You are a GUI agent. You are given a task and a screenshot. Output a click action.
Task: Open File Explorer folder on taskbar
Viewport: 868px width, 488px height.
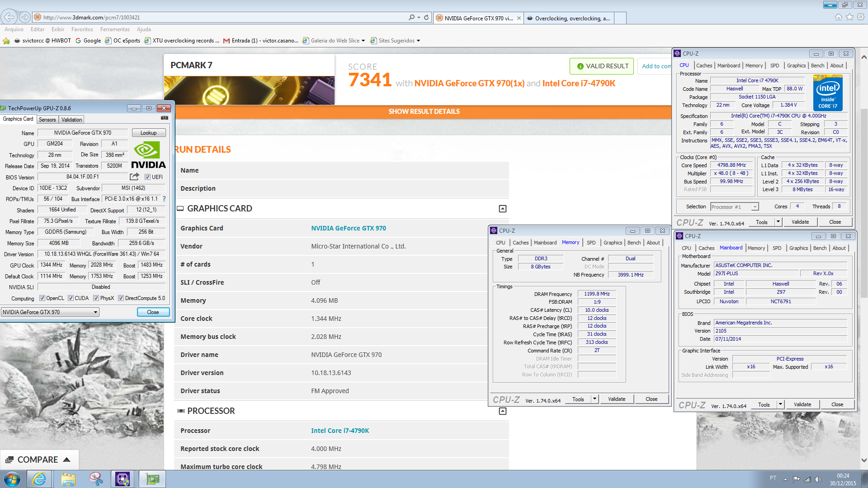68,479
